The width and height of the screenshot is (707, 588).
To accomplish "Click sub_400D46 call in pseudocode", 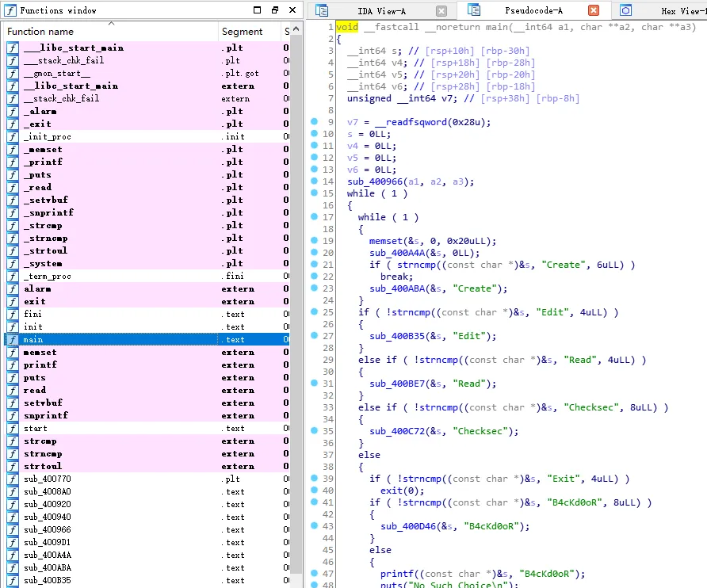I will point(408,526).
